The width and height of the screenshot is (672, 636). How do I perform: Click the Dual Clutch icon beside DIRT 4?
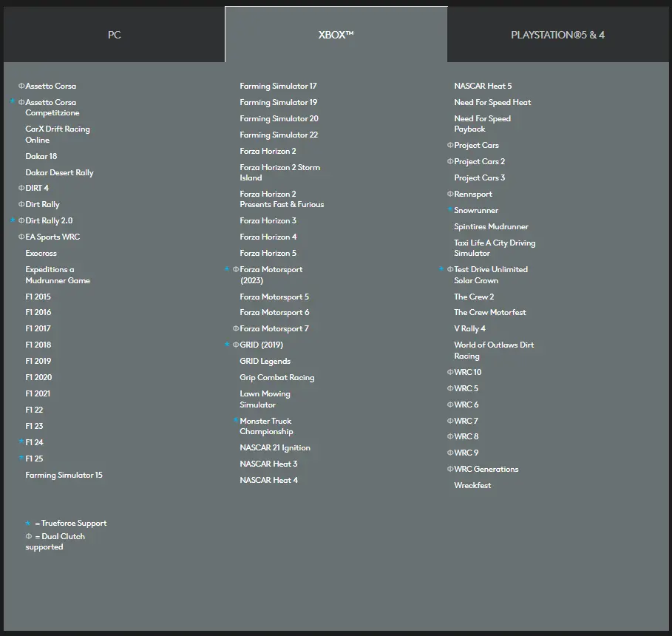(x=21, y=189)
